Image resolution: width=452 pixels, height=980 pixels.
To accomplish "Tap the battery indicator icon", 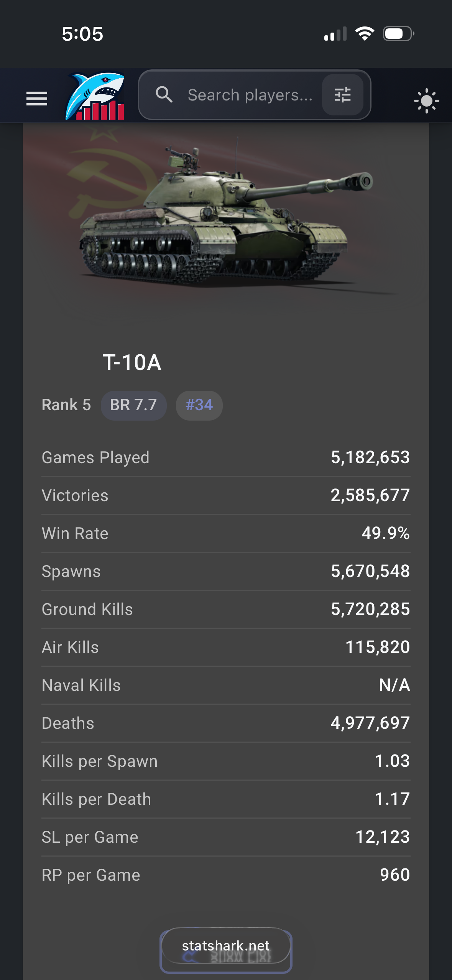I will (398, 34).
